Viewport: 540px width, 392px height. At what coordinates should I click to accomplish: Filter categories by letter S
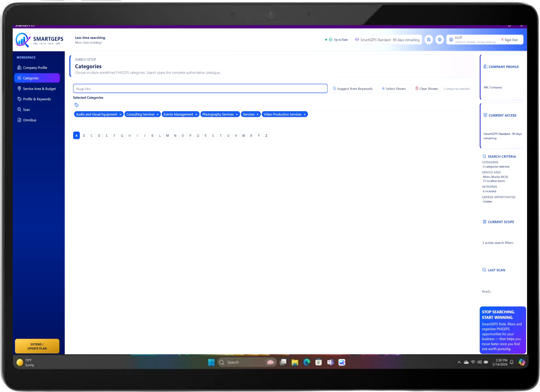pyautogui.click(x=213, y=136)
